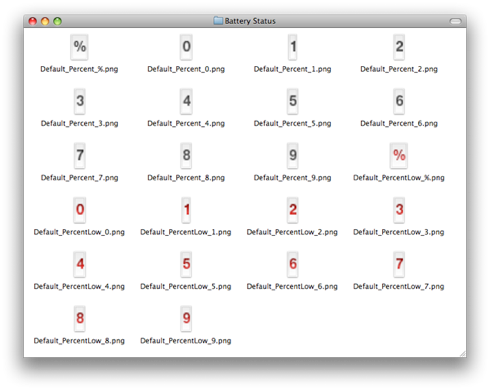Click the Battery Status folder proxy icon
The image size is (490, 390).
218,21
